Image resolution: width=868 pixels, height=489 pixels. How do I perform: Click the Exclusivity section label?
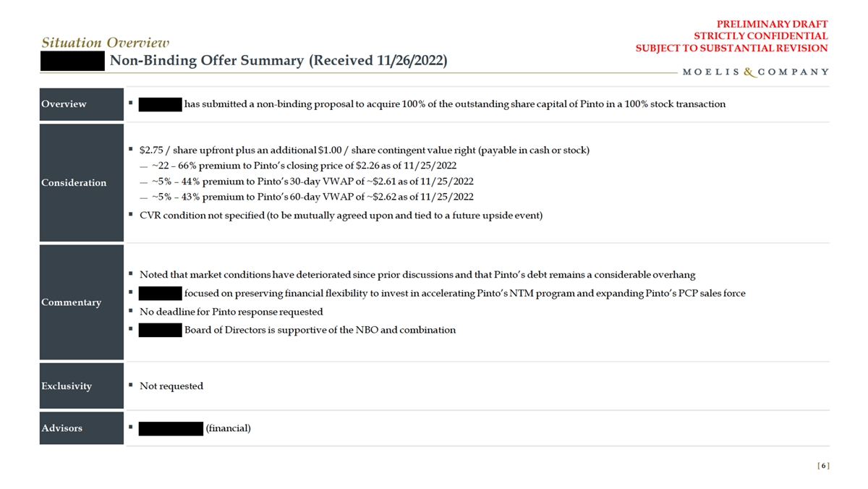(67, 386)
